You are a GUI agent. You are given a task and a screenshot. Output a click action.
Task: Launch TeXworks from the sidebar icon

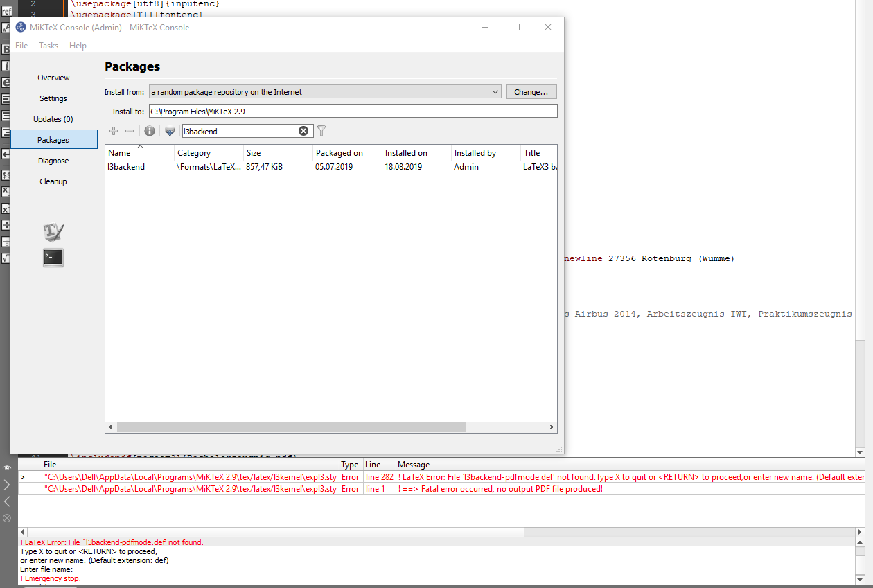[53, 231]
